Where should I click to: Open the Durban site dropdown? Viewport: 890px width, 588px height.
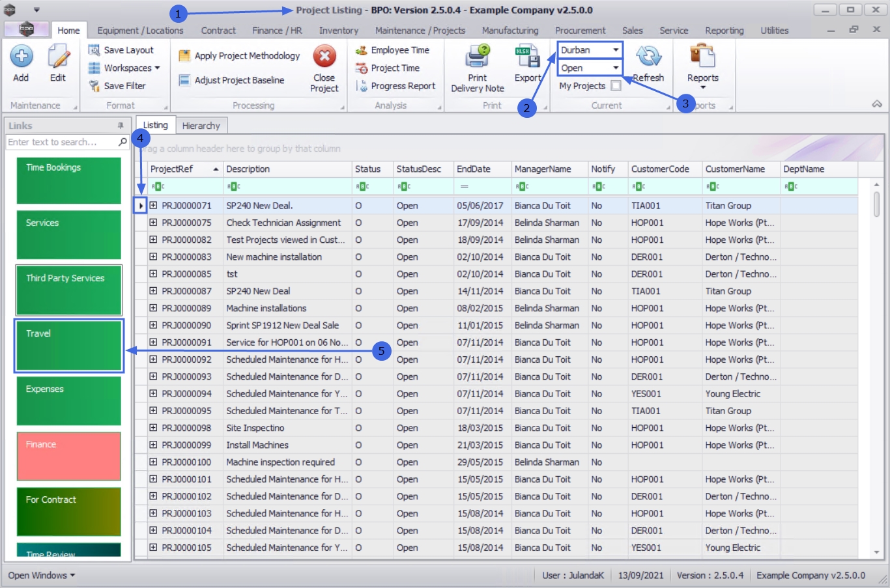[x=615, y=50]
